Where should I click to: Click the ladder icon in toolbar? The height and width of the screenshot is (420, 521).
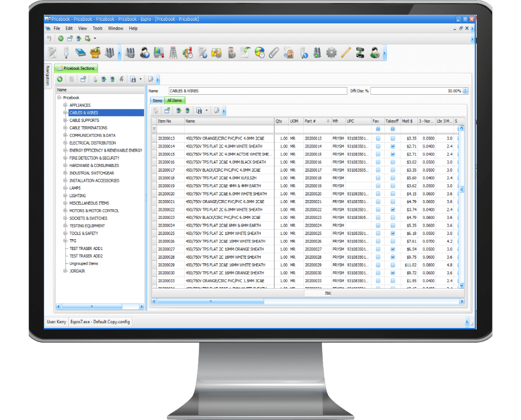[173, 52]
